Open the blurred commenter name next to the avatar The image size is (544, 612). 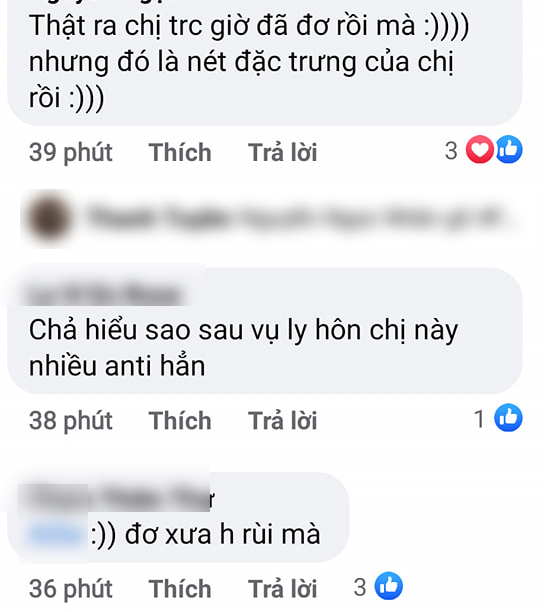coord(295,217)
